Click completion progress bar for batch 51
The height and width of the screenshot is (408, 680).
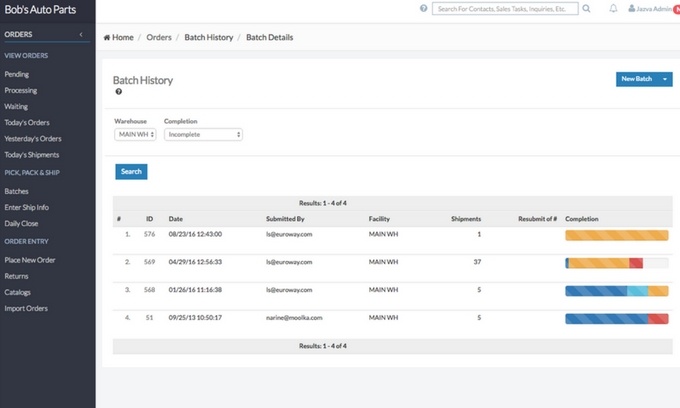617,319
